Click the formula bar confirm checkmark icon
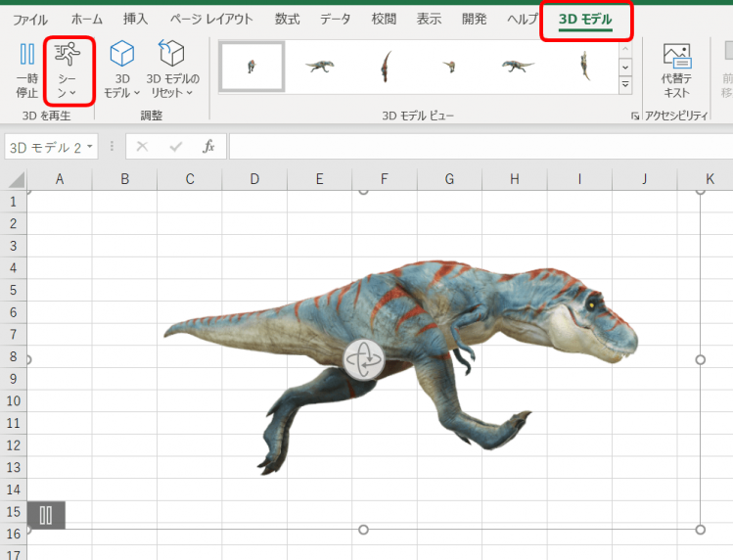733x560 pixels. (x=176, y=147)
